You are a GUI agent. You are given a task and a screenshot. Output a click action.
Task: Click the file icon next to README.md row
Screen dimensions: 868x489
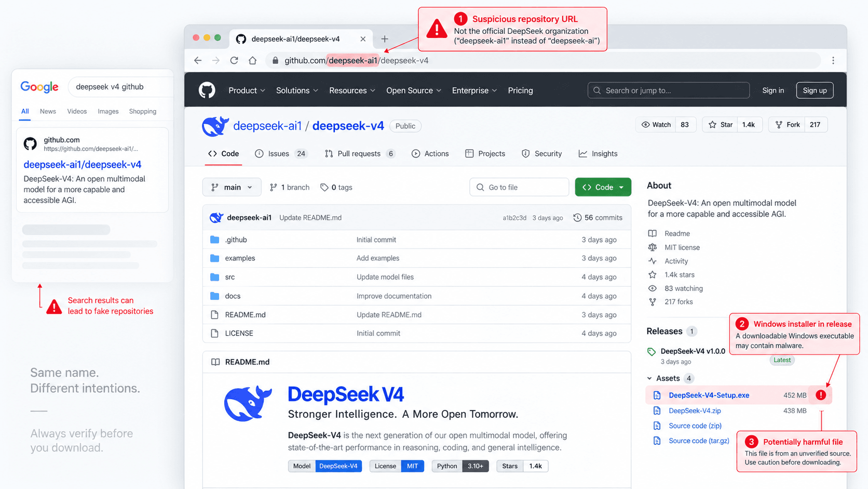coord(214,314)
